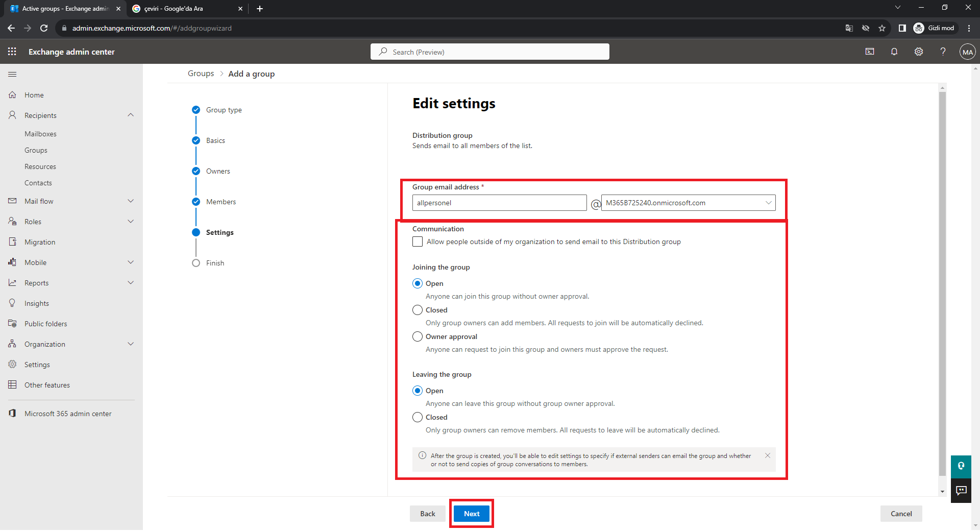Switch to the Google'da Ara browser tab
The image size is (980, 531).
coord(184,9)
